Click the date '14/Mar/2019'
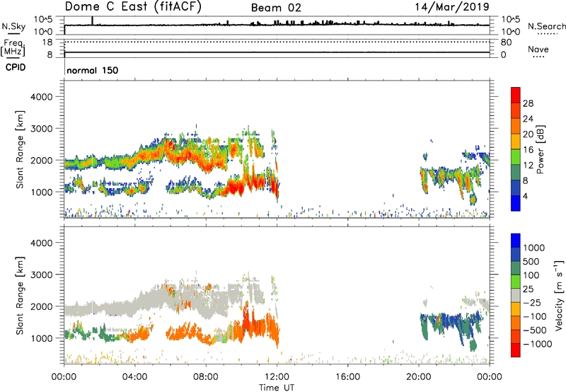This screenshot has height=392, width=566. point(452,7)
